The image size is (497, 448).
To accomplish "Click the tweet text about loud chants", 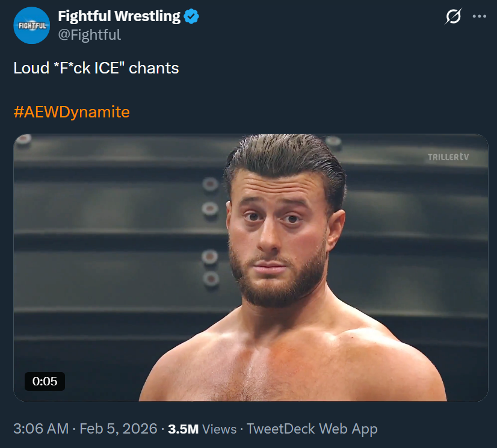I will 96,68.
